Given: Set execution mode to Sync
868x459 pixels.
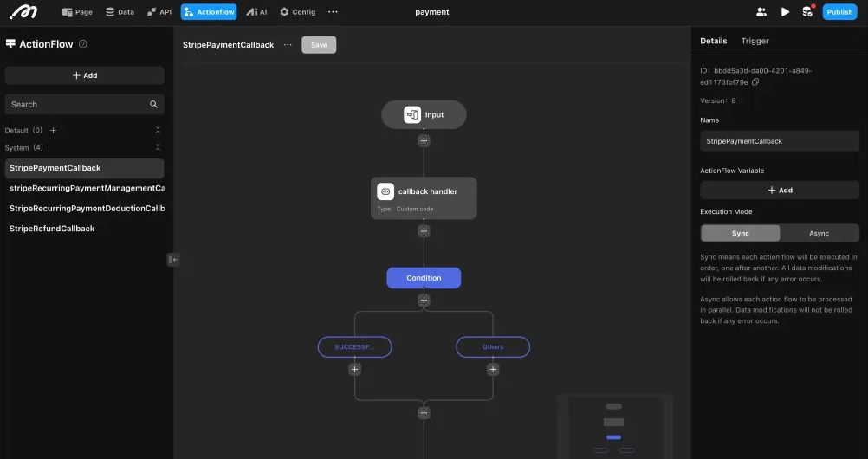Looking at the screenshot, I should point(741,233).
